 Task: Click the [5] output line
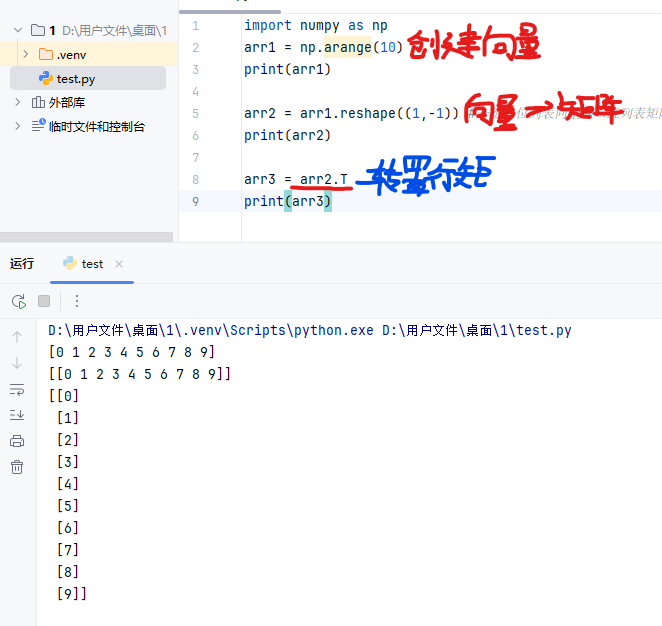click(x=68, y=506)
